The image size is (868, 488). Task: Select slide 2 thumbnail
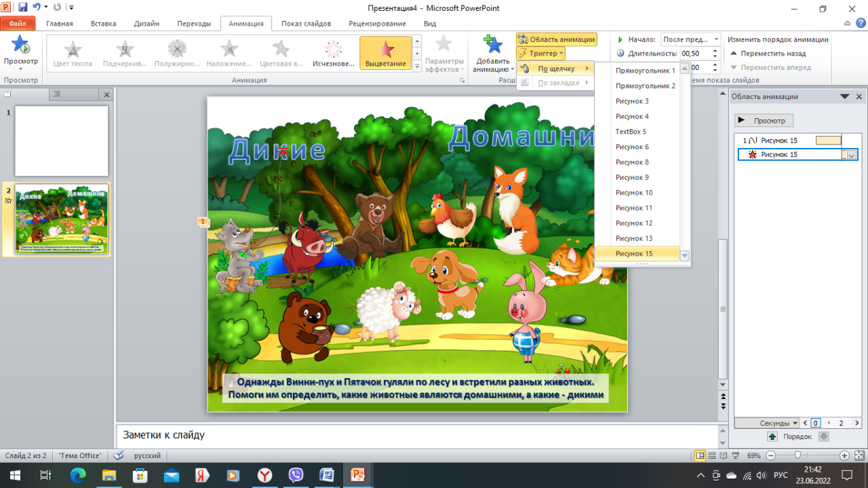pos(62,219)
